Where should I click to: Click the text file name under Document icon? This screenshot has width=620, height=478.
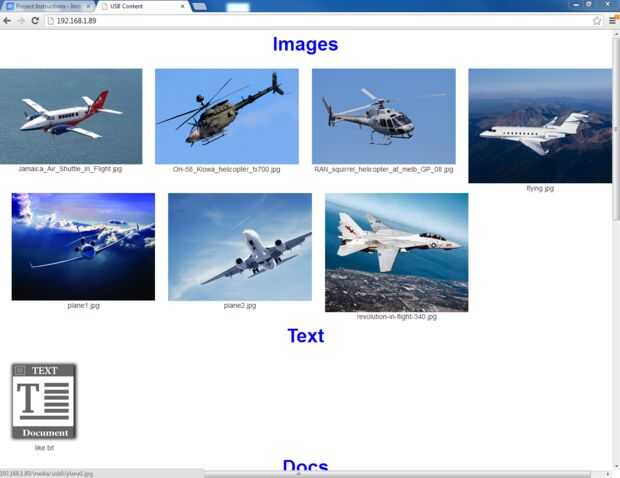44,448
